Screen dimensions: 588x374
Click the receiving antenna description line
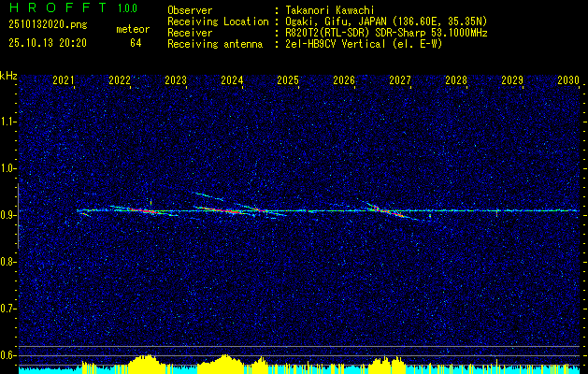pos(305,44)
